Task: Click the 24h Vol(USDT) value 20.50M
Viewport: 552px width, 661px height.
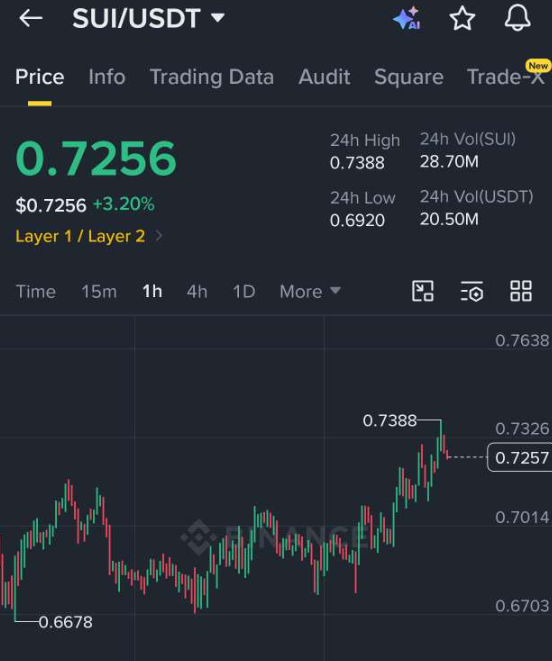Action: pyautogui.click(x=449, y=219)
